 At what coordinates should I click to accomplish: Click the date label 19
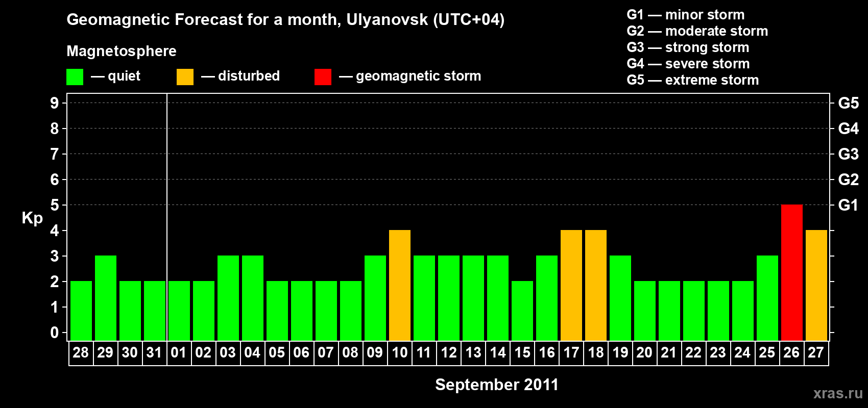pyautogui.click(x=620, y=353)
